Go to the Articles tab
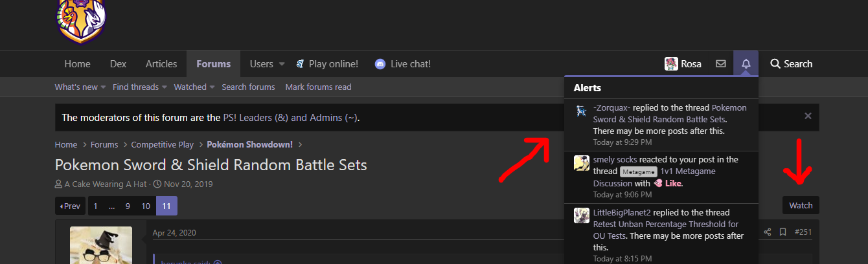Screen dimensions: 868x264 click(x=161, y=64)
